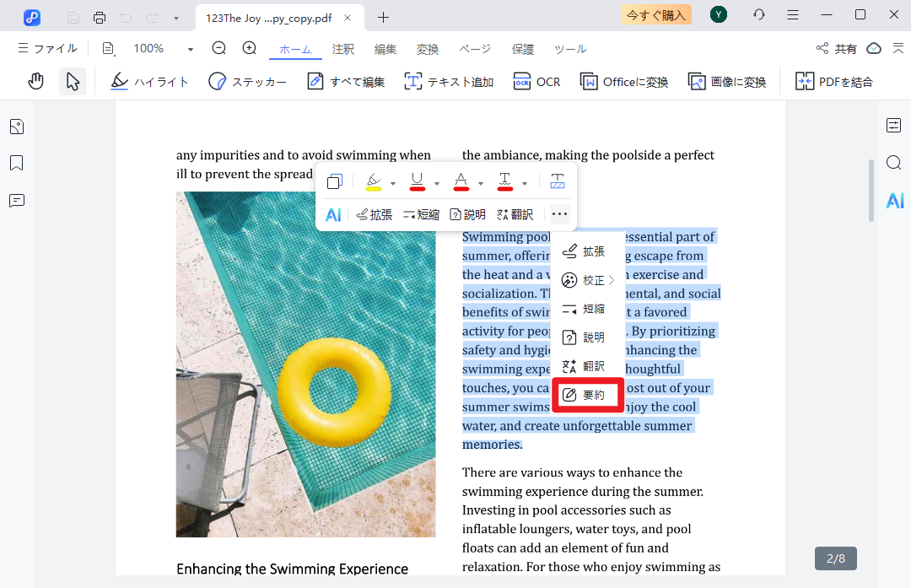911x588 pixels.
Task: Click the PDFを結合 button
Action: [x=834, y=82]
